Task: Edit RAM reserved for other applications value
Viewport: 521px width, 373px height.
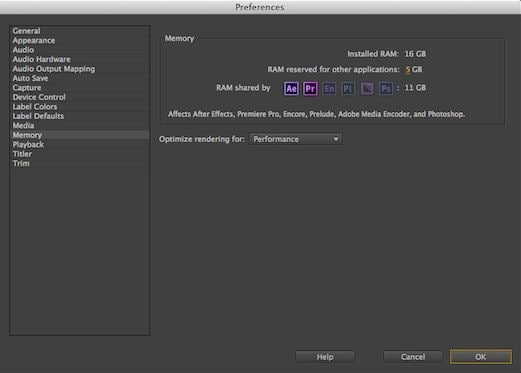Action: [x=408, y=70]
